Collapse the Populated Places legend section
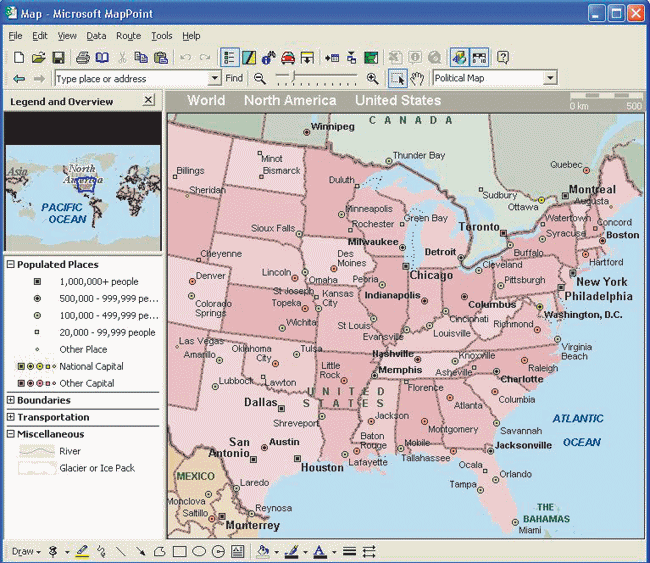 (x=10, y=264)
